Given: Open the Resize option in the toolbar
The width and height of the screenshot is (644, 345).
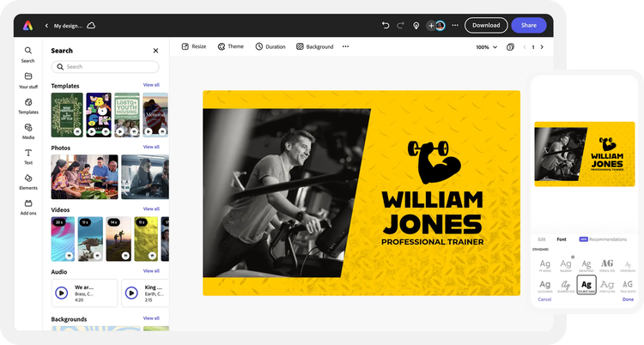Looking at the screenshot, I should pos(193,46).
